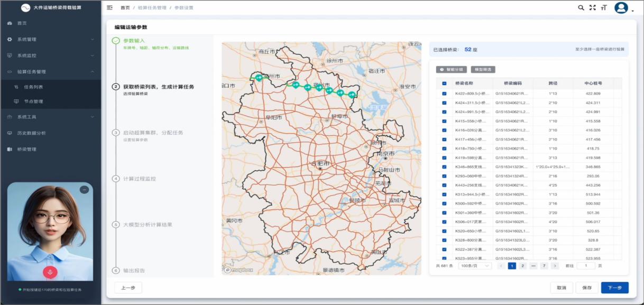Open the user avatar menu
This screenshot has height=305, width=644.
(621, 8)
